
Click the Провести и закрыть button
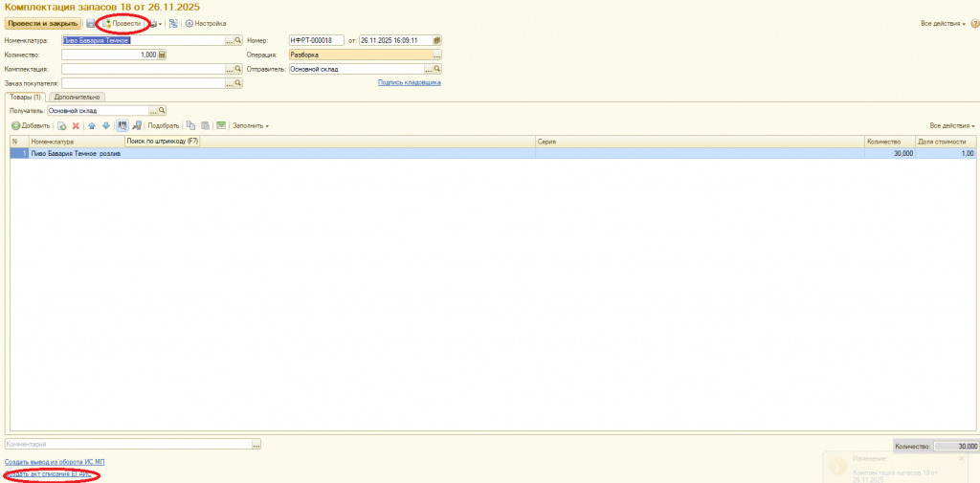point(43,23)
